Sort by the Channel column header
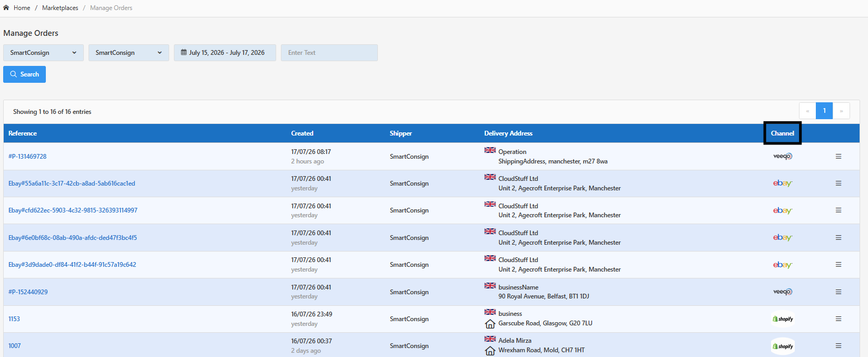Image resolution: width=868 pixels, height=357 pixels. point(782,133)
